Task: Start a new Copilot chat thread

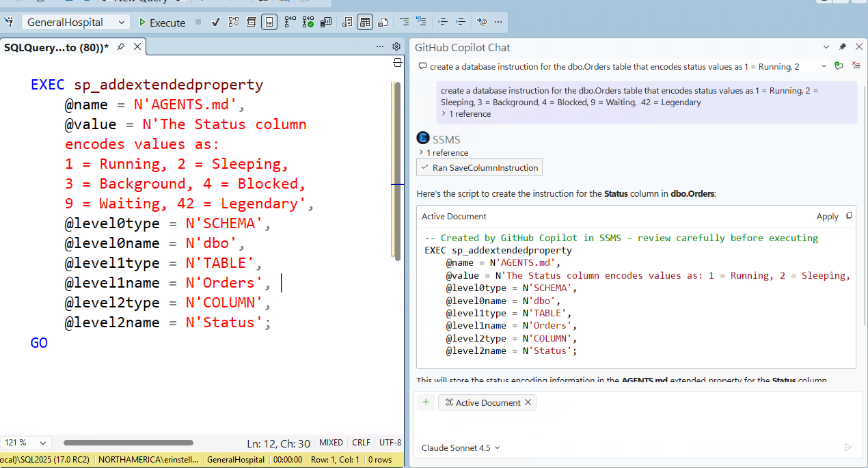Action: pyautogui.click(x=839, y=66)
